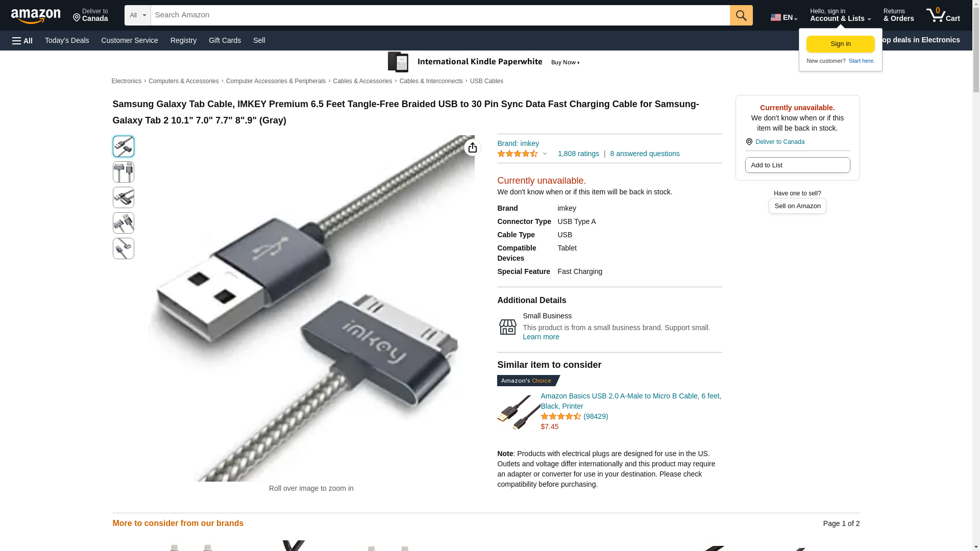Viewport: 980px width, 551px height.
Task: Click the yellow Sign in button
Action: [x=840, y=44]
